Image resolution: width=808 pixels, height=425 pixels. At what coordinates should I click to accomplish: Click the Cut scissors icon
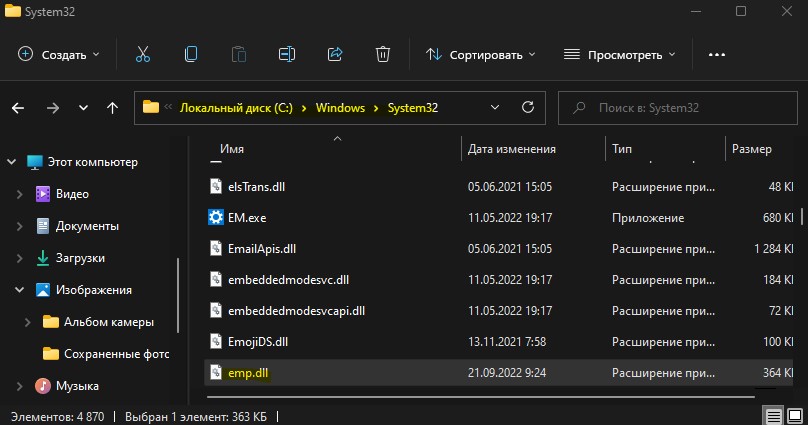[x=142, y=54]
